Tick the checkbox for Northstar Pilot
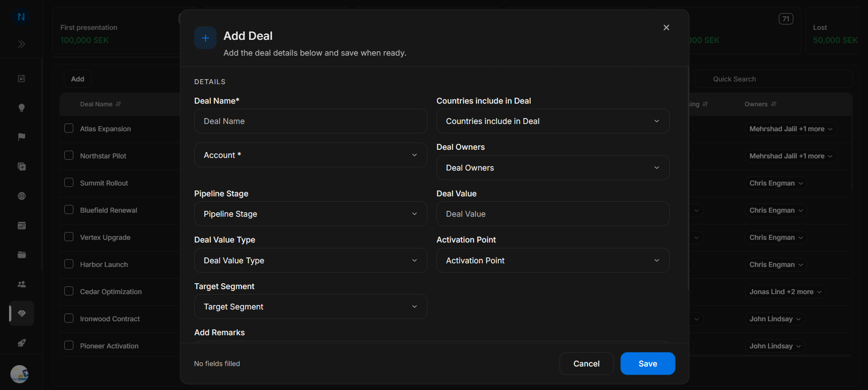Screen dimensions: 868x390 coord(69,155)
